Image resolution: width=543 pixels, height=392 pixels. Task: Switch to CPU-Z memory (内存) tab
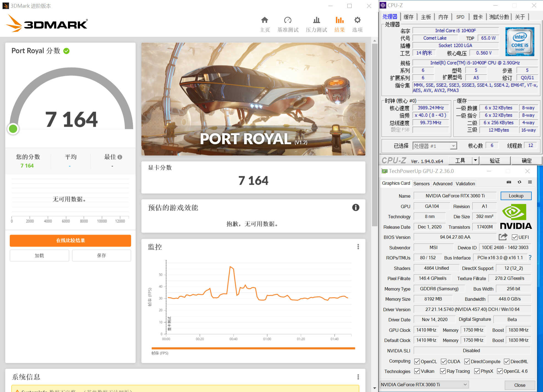click(443, 17)
